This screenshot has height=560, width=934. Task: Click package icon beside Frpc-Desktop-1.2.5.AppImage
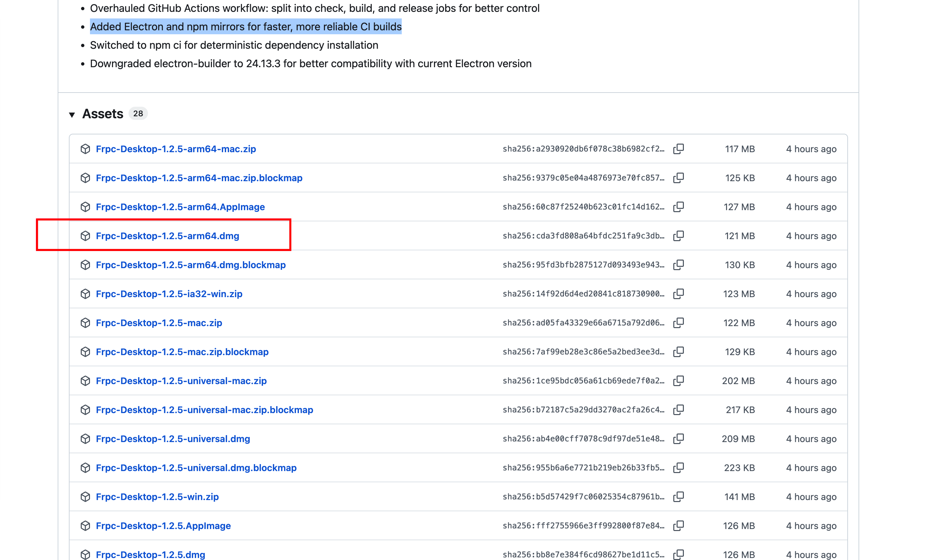[x=85, y=526]
